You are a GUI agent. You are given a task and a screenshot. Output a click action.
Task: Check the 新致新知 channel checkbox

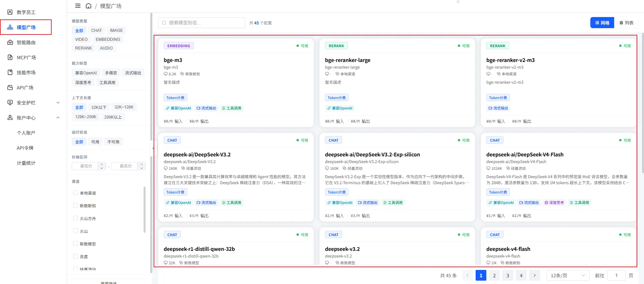tap(75, 205)
